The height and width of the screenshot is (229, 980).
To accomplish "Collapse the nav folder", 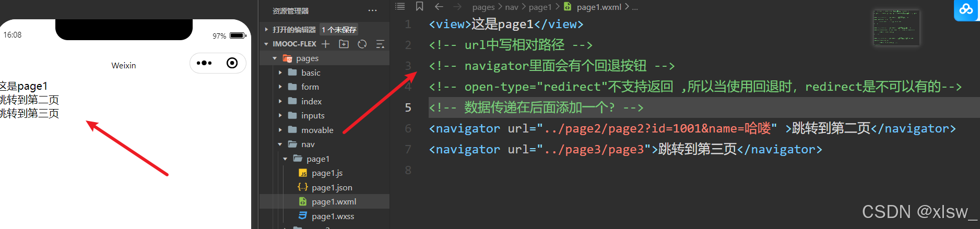I will point(280,144).
